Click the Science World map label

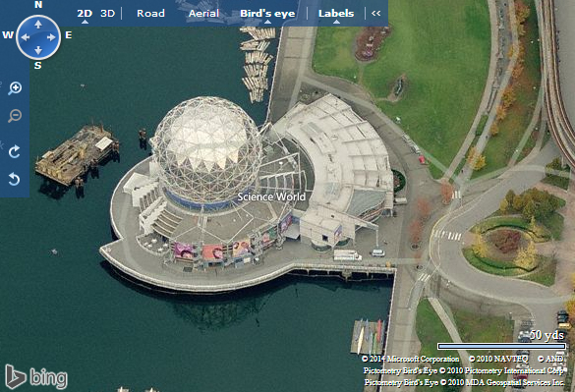(x=271, y=196)
